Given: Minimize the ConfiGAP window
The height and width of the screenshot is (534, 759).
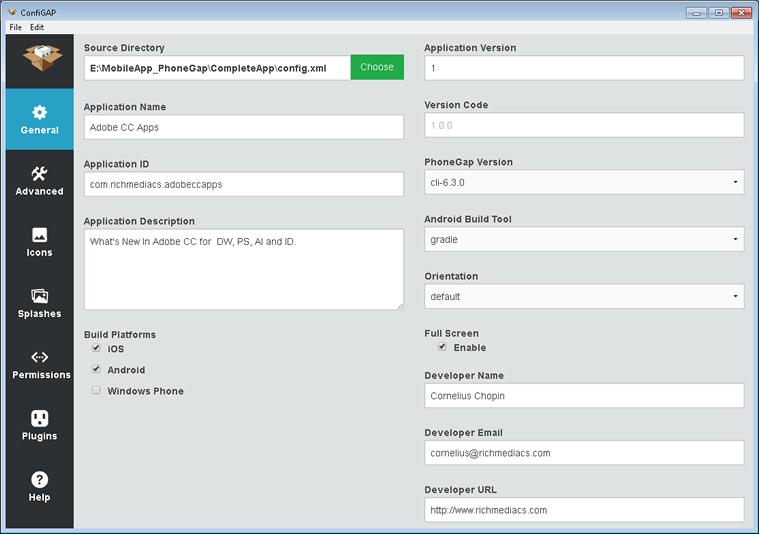Looking at the screenshot, I should tap(696, 13).
